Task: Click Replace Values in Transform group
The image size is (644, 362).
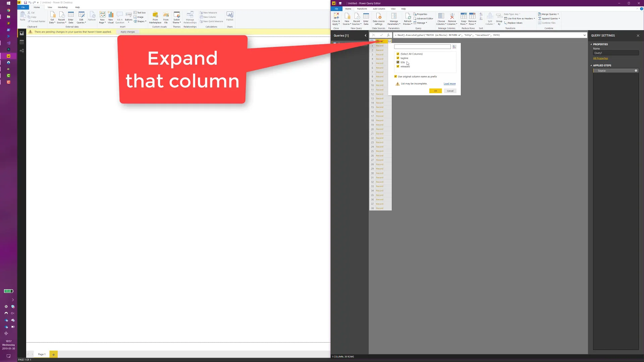Action: point(513,23)
